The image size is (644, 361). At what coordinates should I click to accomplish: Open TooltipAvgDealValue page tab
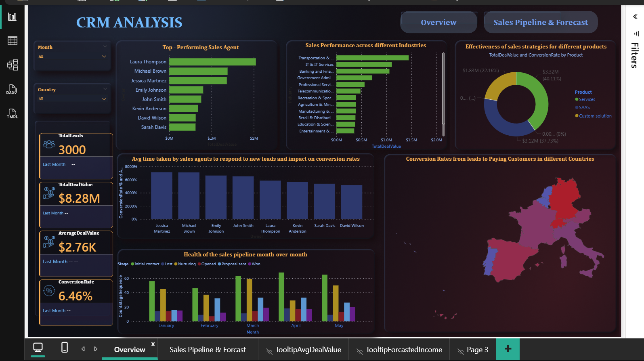tap(303, 350)
